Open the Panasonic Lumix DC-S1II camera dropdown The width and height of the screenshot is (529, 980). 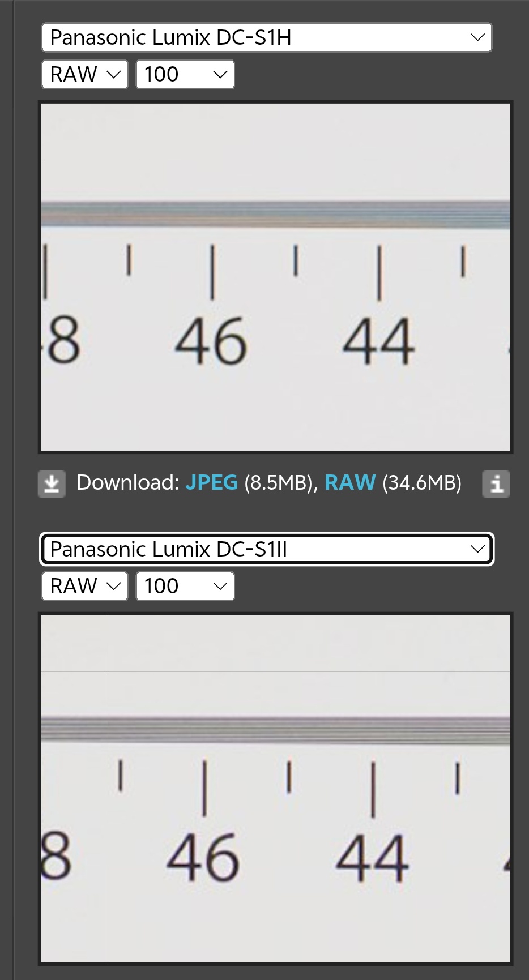[x=267, y=549]
